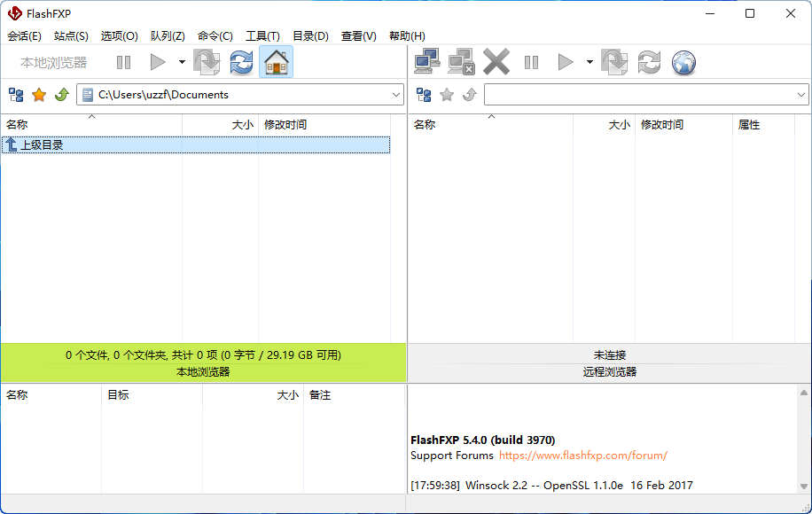The height and width of the screenshot is (514, 812).
Task: Close the FlashFXP window
Action: [790, 13]
